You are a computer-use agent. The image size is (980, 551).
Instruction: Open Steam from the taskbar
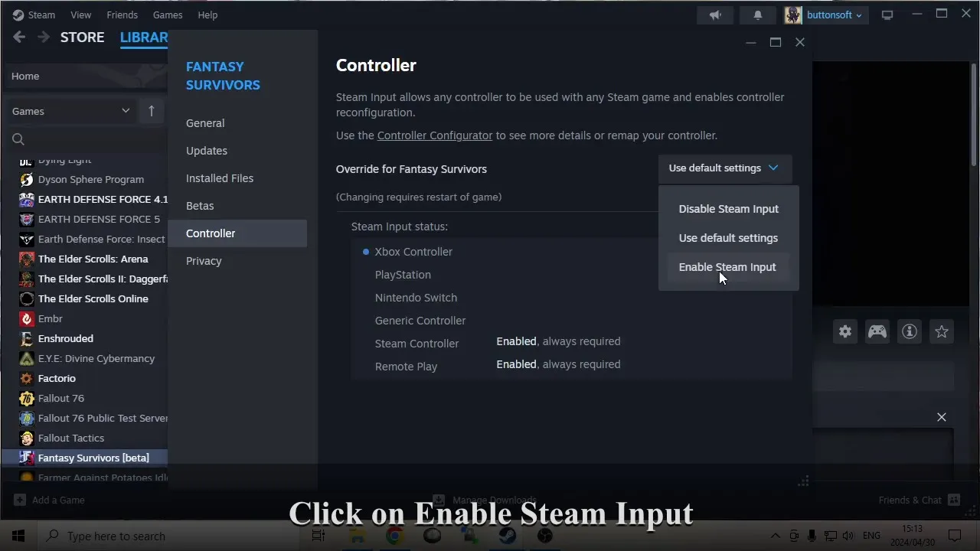pos(507,536)
